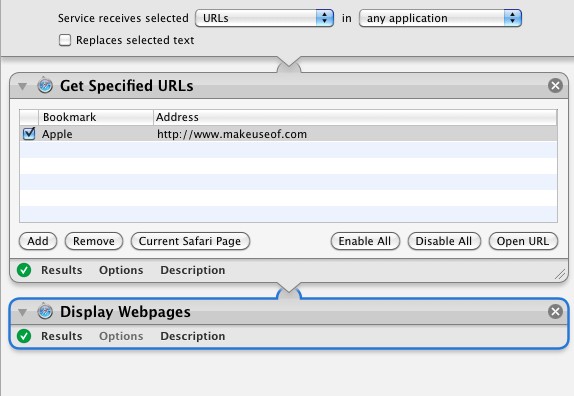Remove the Get Specified URLs action
The image size is (574, 396).
click(x=555, y=86)
